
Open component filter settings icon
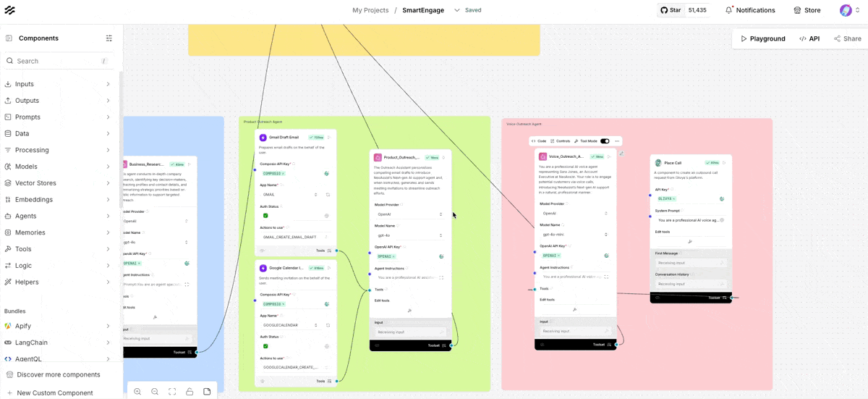(109, 38)
